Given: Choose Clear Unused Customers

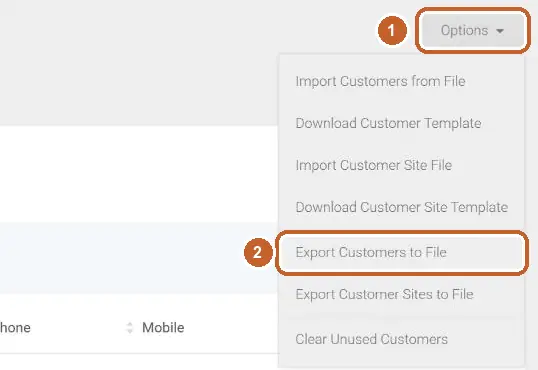Looking at the screenshot, I should pyautogui.click(x=372, y=339).
